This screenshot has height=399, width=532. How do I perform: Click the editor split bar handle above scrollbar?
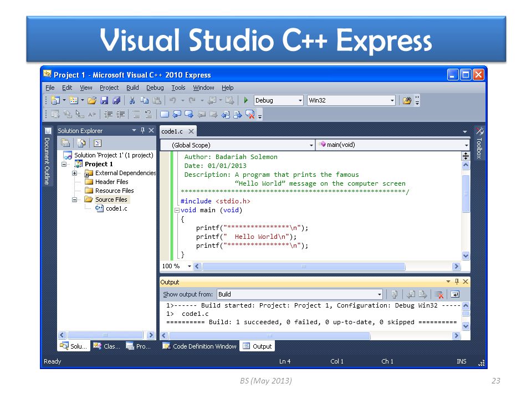[x=466, y=156]
